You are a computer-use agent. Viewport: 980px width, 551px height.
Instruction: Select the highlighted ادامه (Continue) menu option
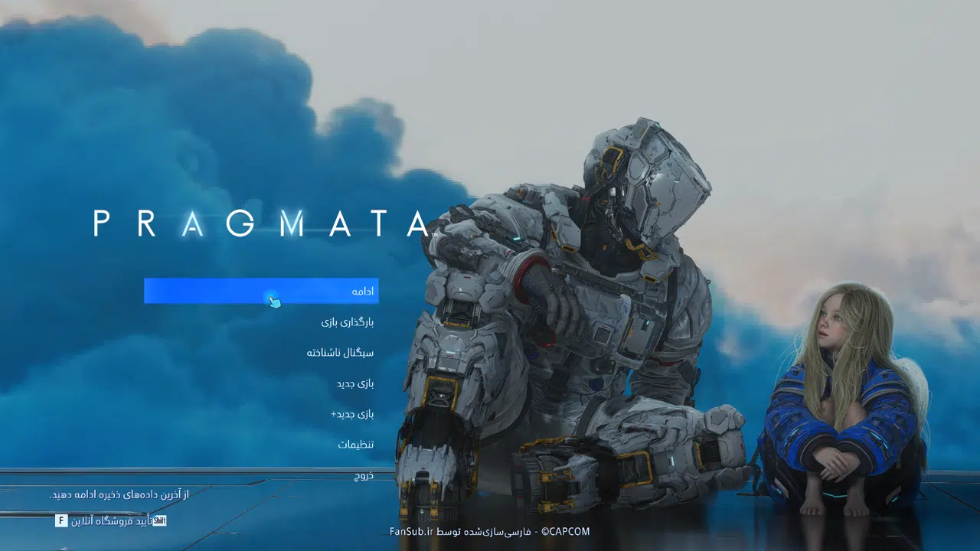(261, 291)
